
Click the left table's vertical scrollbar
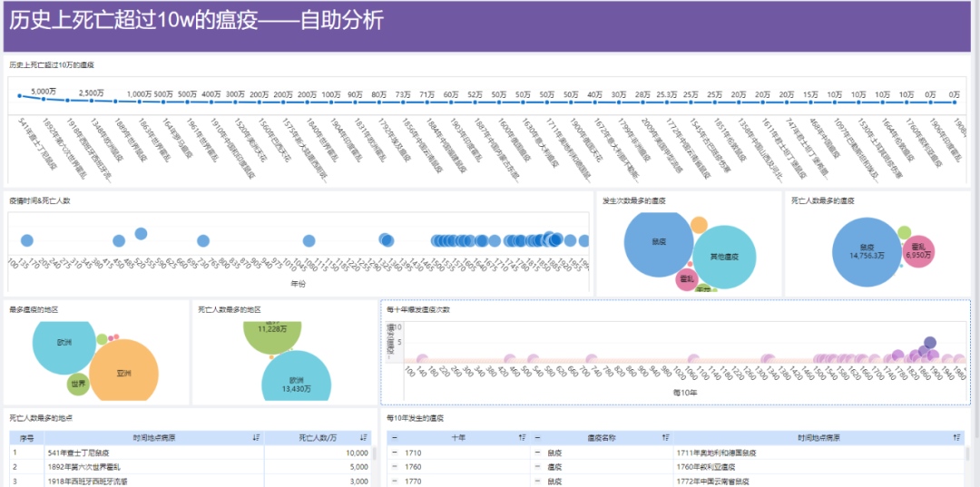375,454
